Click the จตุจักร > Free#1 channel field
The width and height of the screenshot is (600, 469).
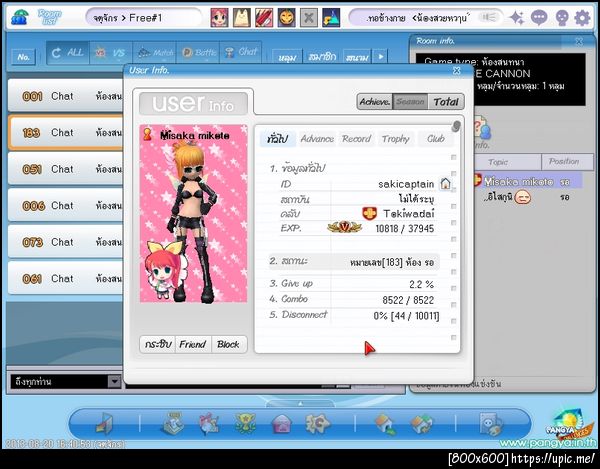(143, 18)
